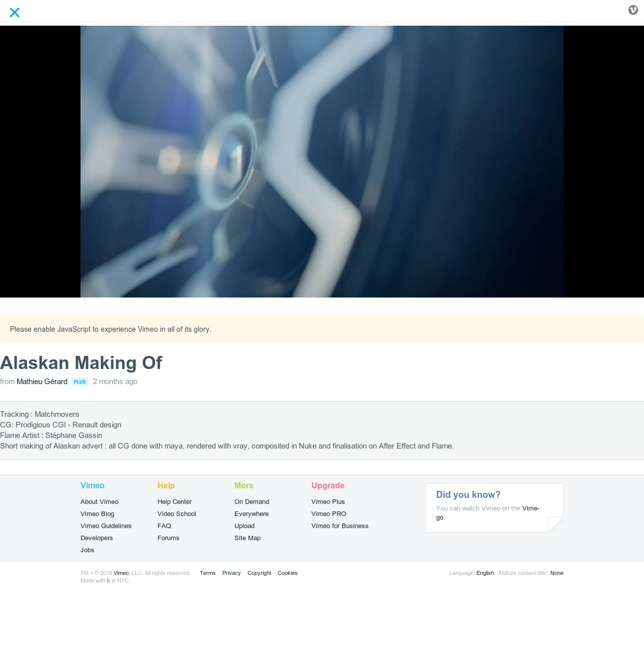Open the Jobs page
The image size is (644, 664).
coord(88,550)
